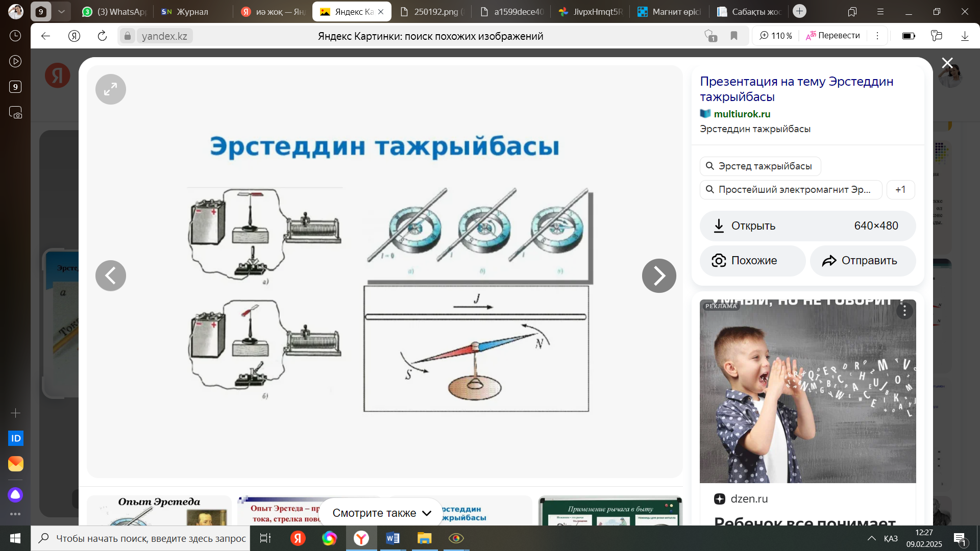Expand image to fullscreen view

pos(110,89)
